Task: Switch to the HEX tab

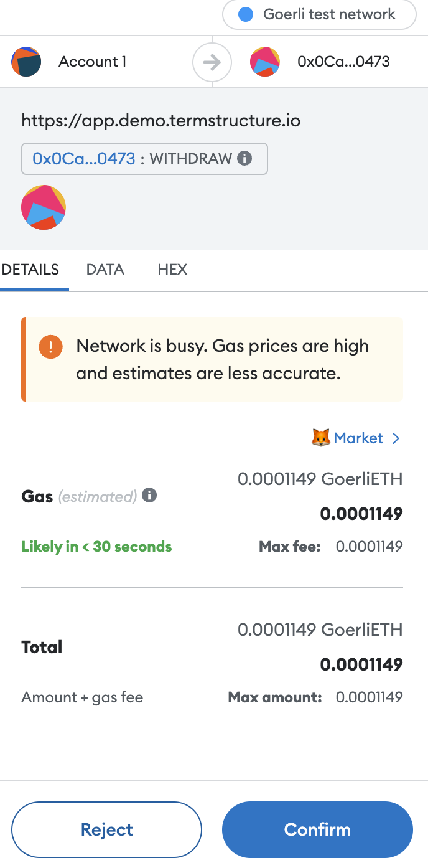Action: [x=172, y=270]
